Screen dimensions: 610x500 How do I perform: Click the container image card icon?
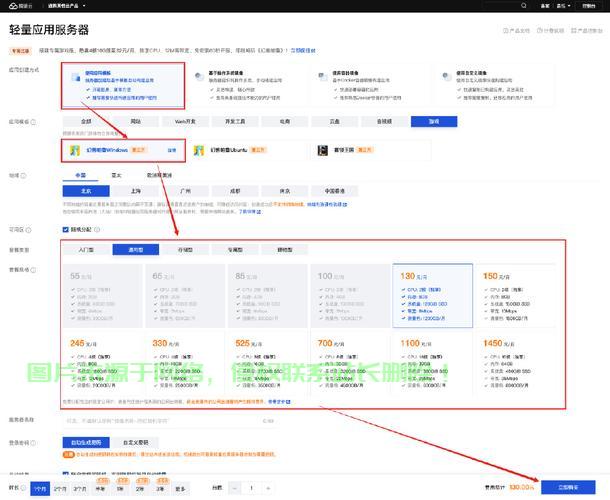pyautogui.click(x=323, y=77)
